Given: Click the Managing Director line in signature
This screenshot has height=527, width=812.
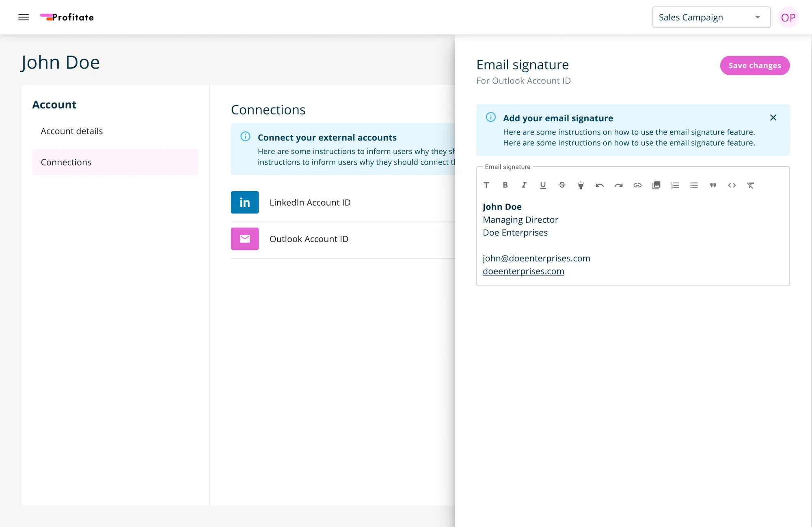Looking at the screenshot, I should click(520, 219).
